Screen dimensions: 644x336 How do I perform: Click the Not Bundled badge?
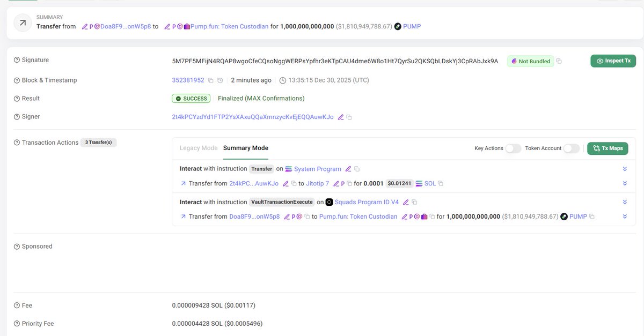pyautogui.click(x=530, y=62)
